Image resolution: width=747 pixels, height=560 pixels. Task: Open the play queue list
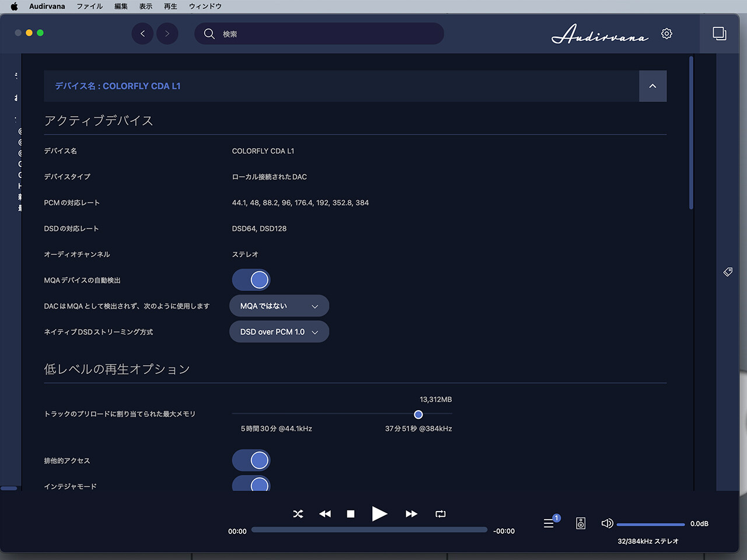(549, 523)
